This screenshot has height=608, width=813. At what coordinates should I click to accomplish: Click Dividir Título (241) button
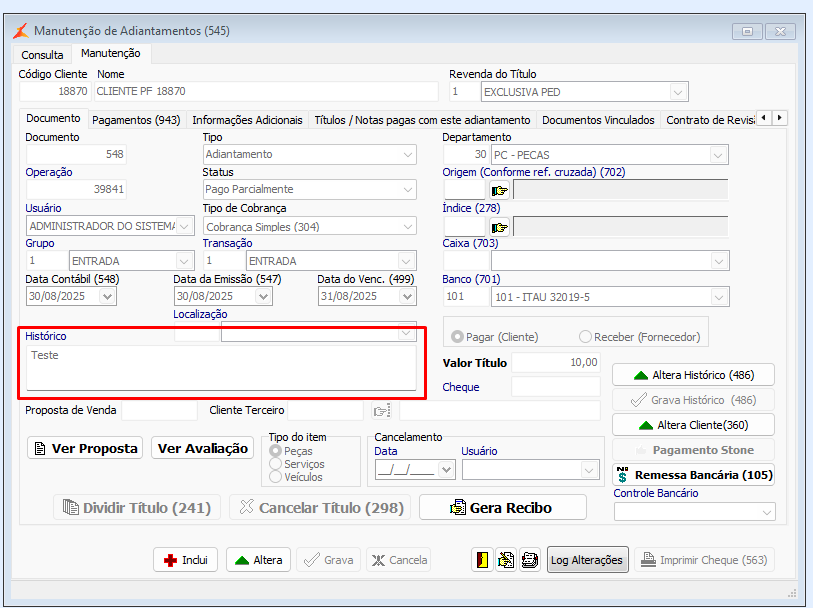[137, 507]
